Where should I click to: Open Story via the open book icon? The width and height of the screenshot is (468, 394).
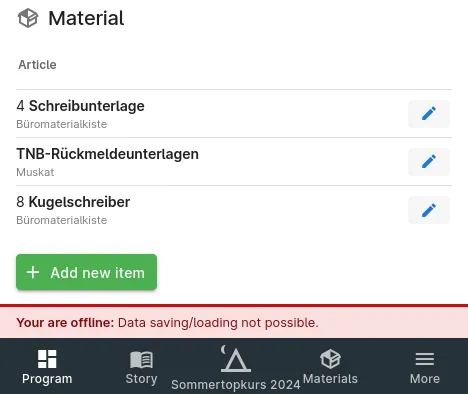(141, 360)
